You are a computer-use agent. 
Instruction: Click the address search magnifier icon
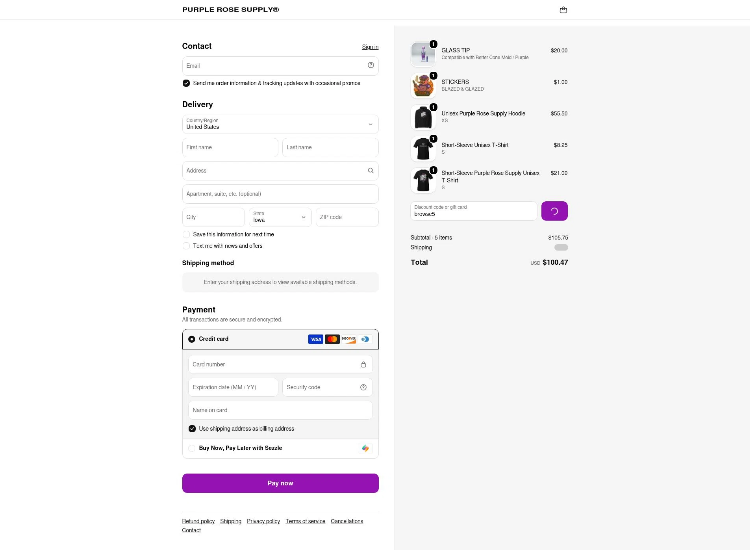point(371,171)
